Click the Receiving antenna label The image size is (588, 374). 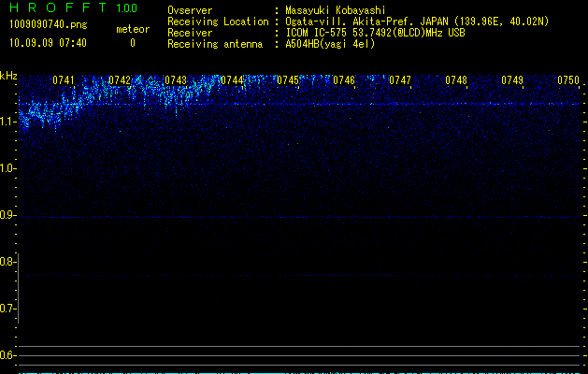click(215, 44)
